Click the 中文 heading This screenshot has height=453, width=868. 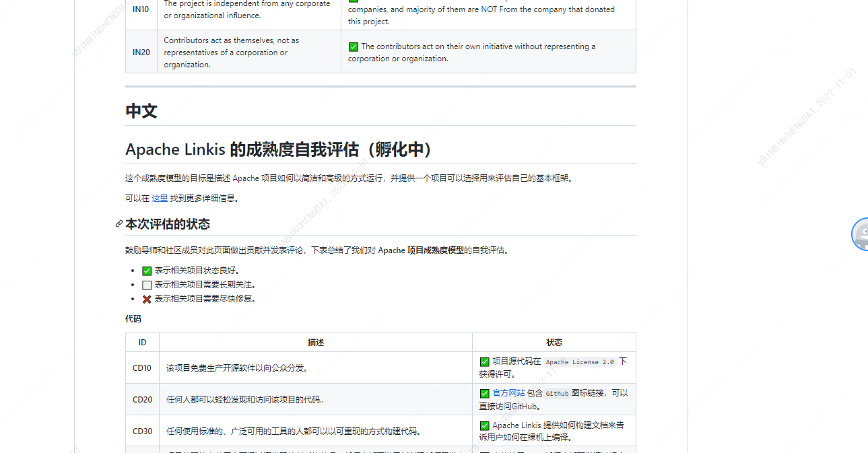[141, 111]
